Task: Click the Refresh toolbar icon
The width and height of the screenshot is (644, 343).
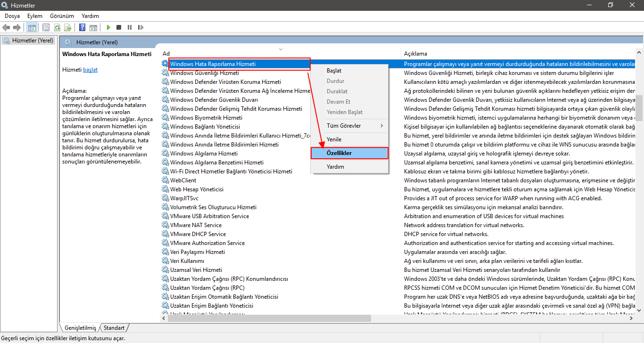Action: pyautogui.click(x=57, y=27)
